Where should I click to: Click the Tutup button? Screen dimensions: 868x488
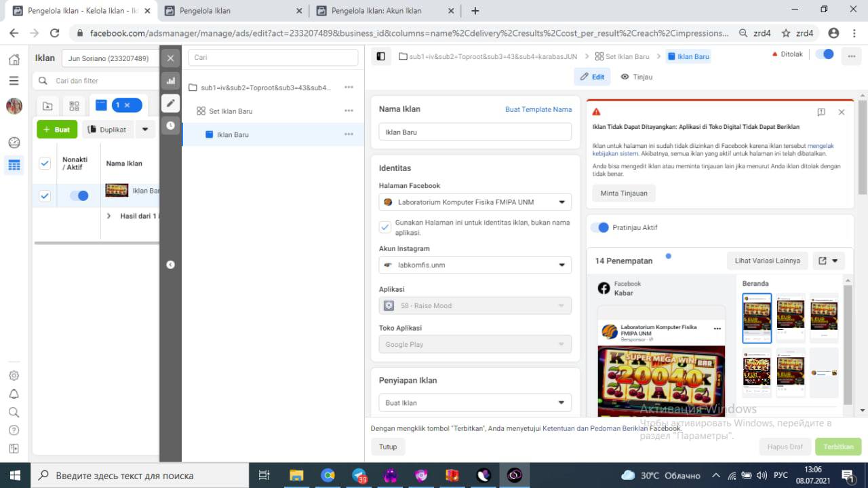(388, 447)
